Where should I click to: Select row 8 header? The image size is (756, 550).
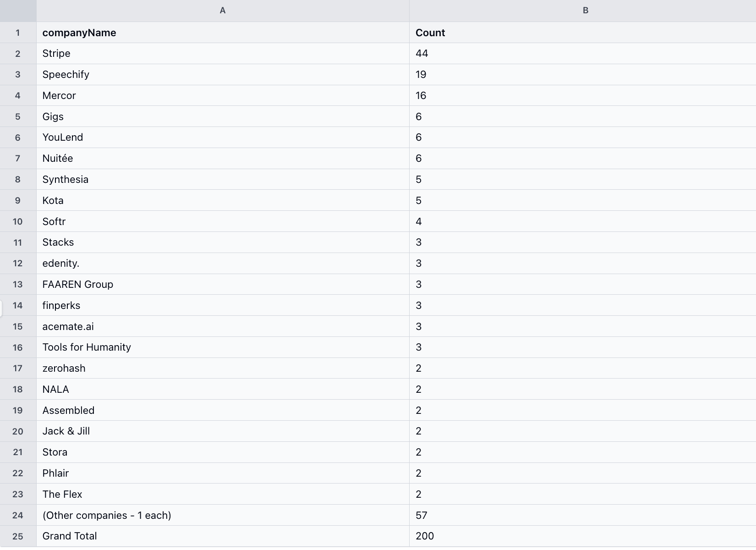[x=18, y=179]
